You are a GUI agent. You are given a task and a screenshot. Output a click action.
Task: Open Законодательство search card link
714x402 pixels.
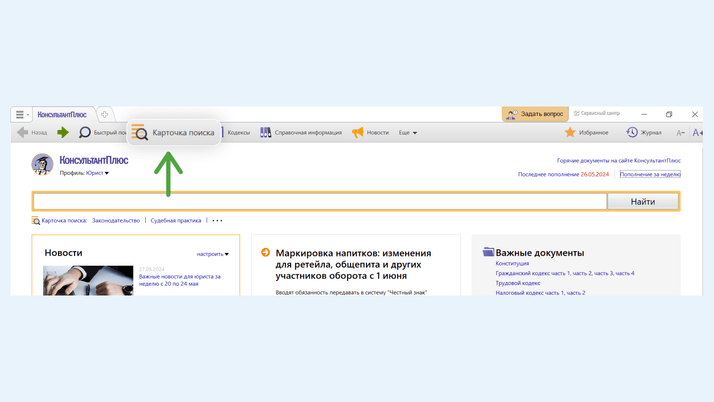point(116,220)
